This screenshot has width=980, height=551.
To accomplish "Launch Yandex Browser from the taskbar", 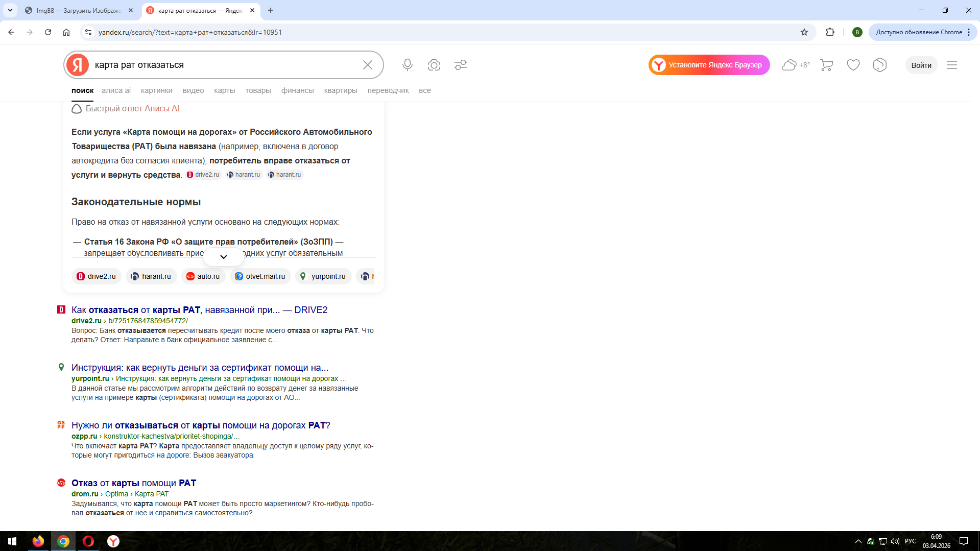I will [113, 541].
